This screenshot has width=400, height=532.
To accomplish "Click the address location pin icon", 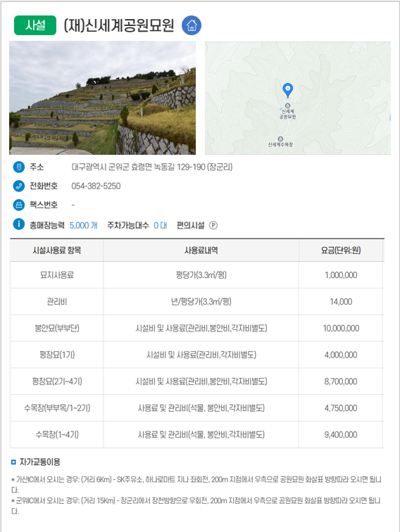I will coord(19,167).
